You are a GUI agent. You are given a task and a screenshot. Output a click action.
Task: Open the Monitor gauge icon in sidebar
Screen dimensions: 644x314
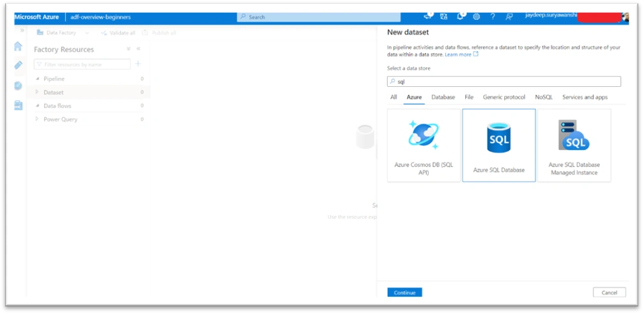click(x=18, y=86)
